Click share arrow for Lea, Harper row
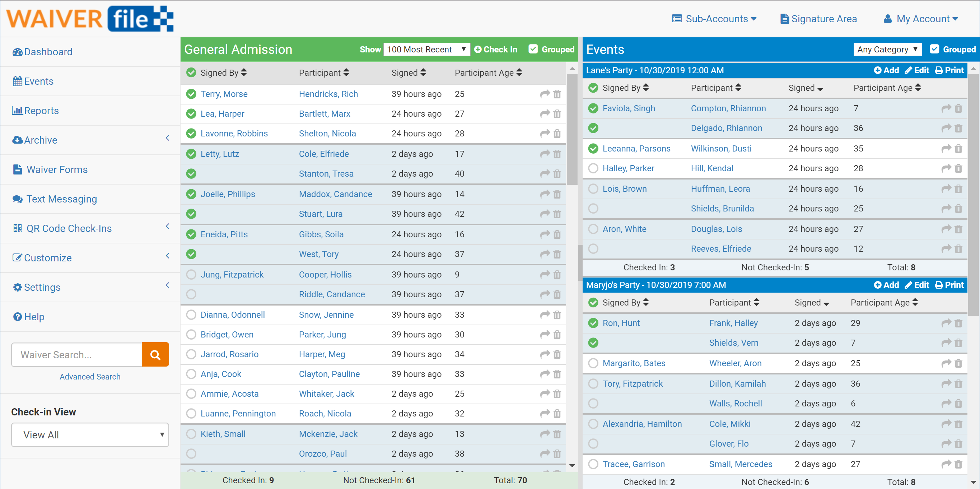This screenshot has width=980, height=489. pos(545,113)
